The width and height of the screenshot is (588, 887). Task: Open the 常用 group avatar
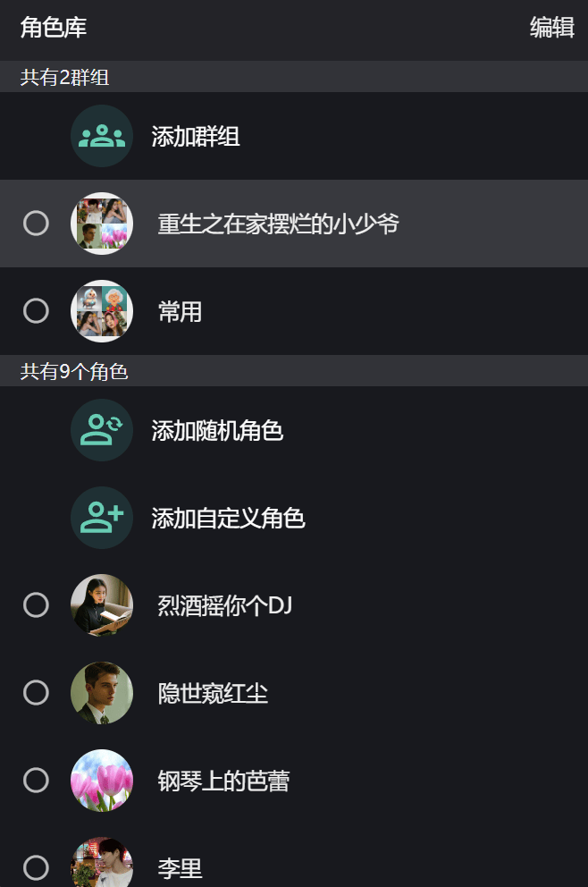coord(102,311)
